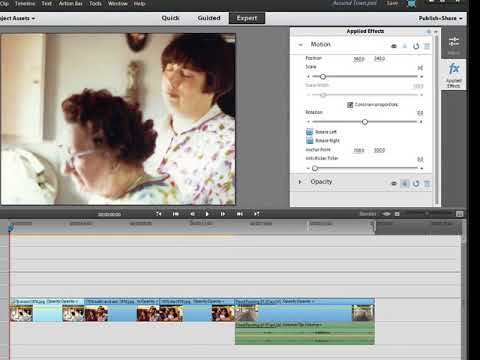Step forward one frame
Screen dimensions: 480x360
click(223, 214)
